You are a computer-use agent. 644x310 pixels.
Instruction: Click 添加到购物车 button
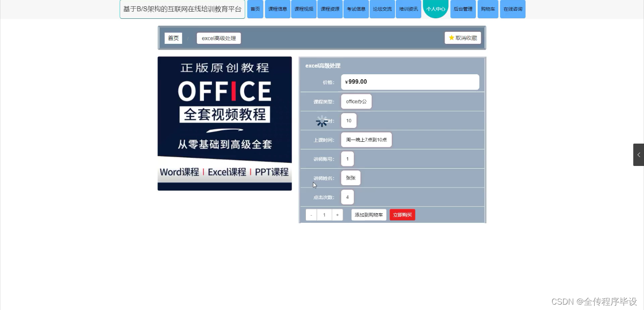coord(369,215)
